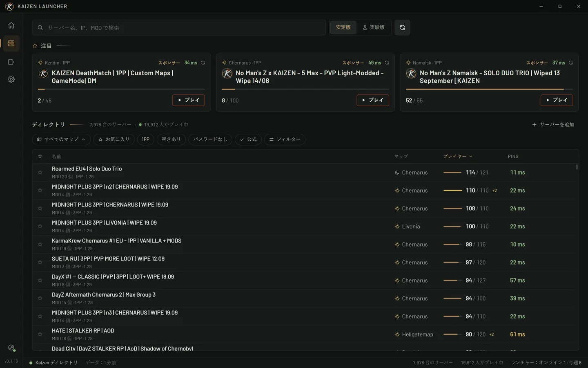This screenshot has width=588, height=368.
Task: Open the Home icon in sidebar
Action: coord(11,25)
